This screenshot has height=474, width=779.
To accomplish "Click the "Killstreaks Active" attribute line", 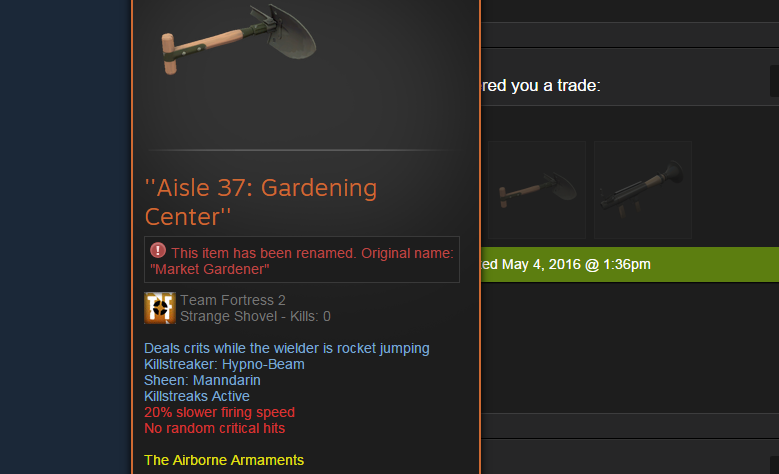I will 197,396.
